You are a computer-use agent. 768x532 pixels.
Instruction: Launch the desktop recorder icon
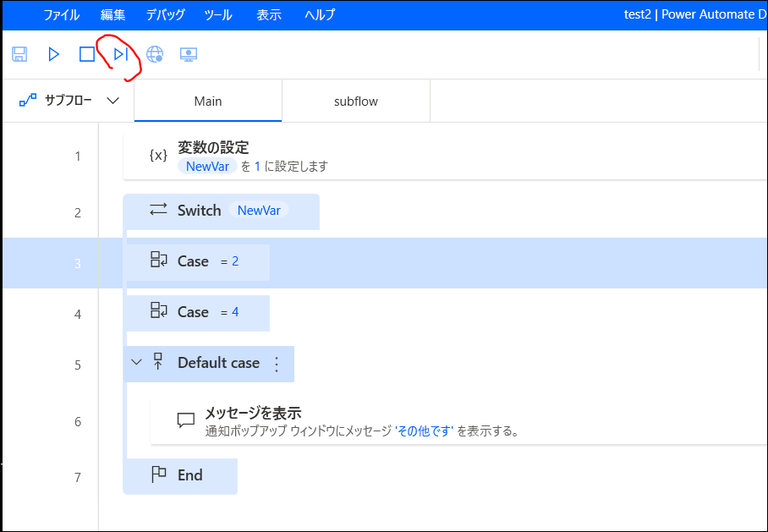(188, 53)
